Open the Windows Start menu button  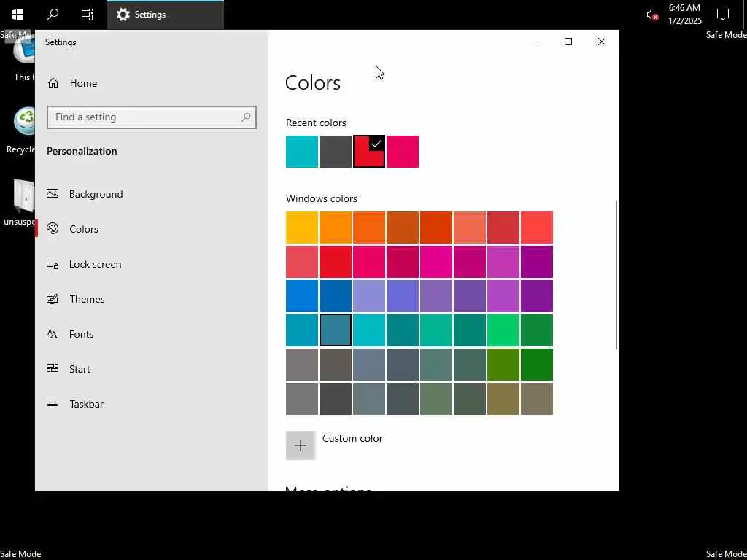18,15
